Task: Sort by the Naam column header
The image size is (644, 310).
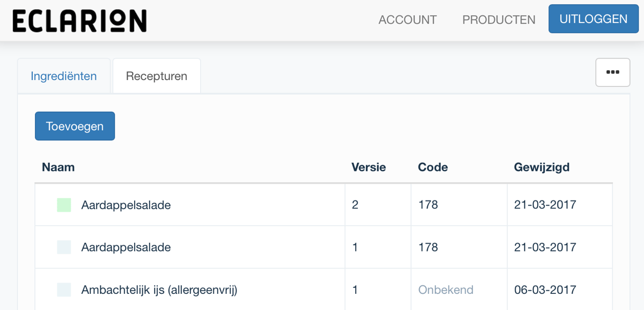Action: coord(58,167)
